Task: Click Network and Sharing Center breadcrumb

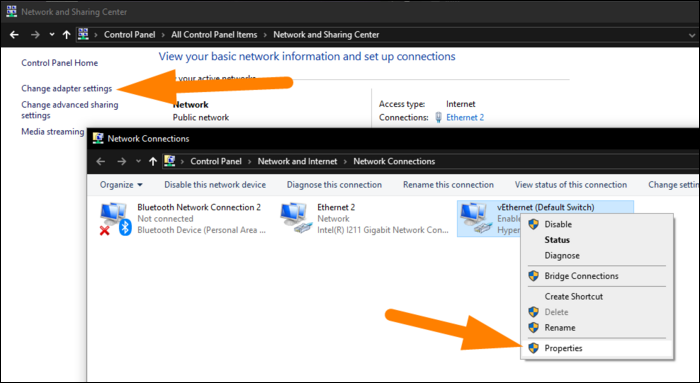Action: click(x=326, y=35)
